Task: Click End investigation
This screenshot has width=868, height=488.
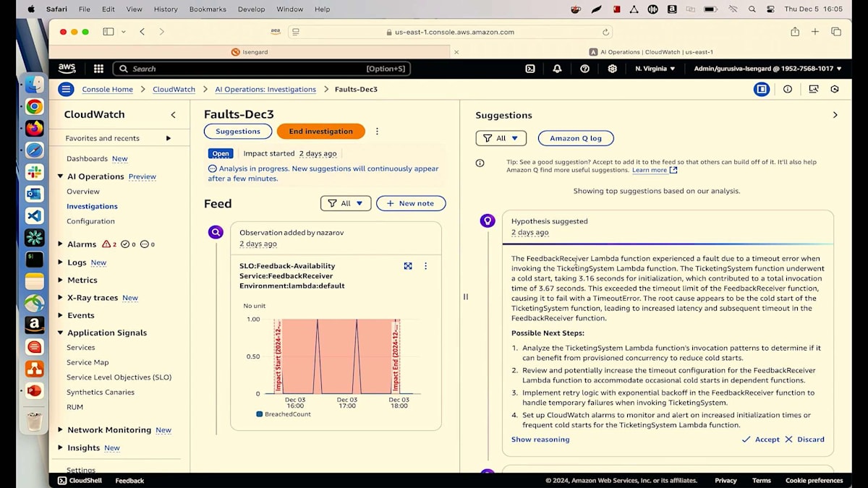Action: (321, 132)
